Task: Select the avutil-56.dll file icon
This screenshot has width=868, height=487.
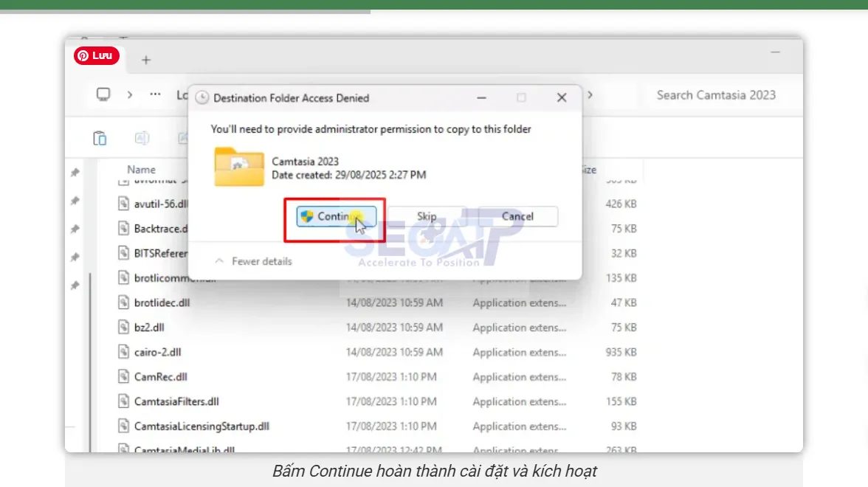Action: point(124,204)
